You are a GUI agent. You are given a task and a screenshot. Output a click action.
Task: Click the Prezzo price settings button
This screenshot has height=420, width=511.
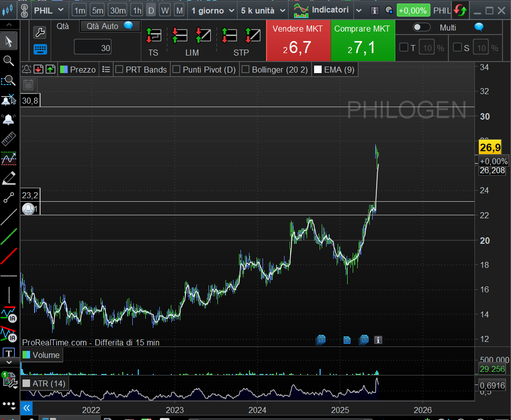(78, 70)
